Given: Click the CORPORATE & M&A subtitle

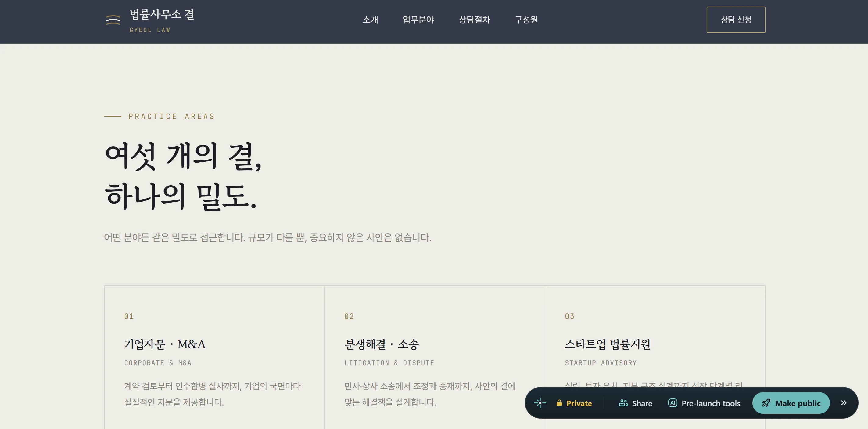Looking at the screenshot, I should point(158,363).
